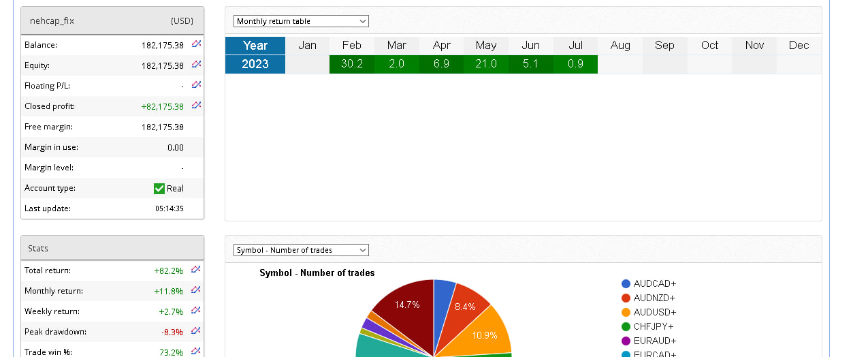Click the green Real account type checkmark

click(159, 189)
